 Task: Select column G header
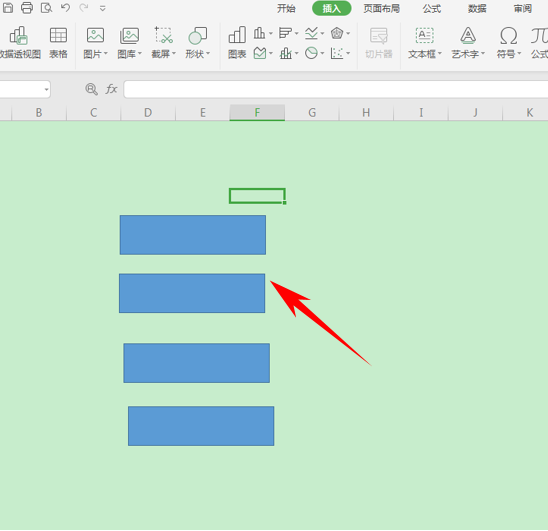(312, 113)
